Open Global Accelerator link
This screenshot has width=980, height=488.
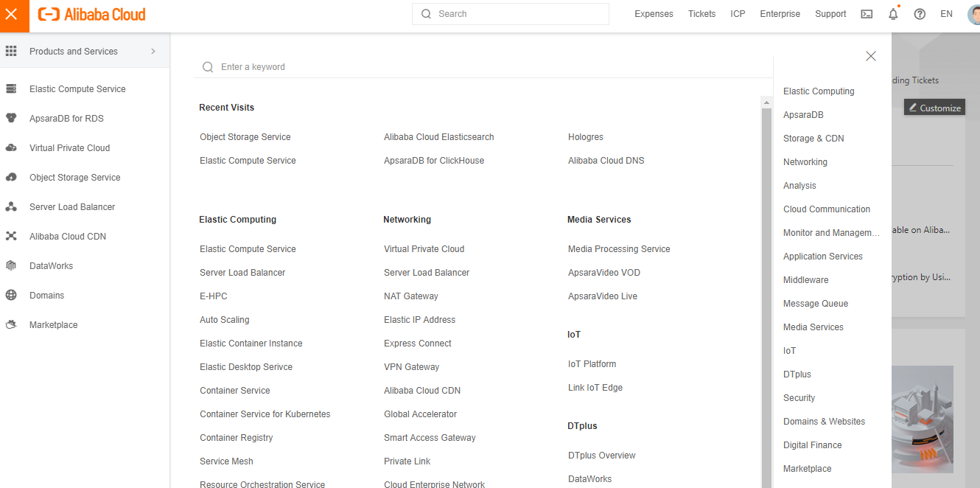(420, 414)
